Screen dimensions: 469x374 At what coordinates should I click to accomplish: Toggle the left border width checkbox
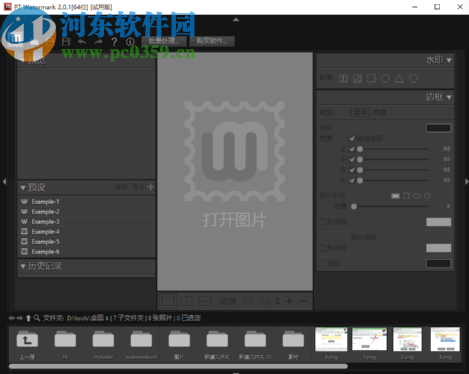(352, 170)
